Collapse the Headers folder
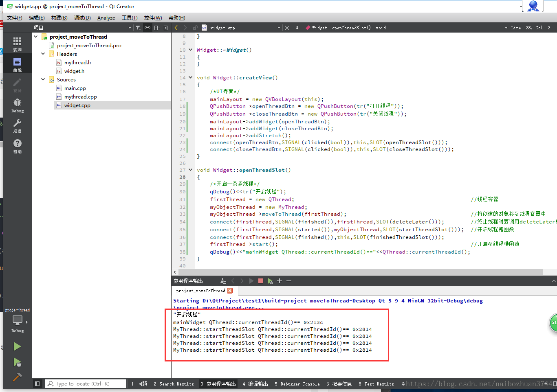The height and width of the screenshot is (392, 557). coord(43,54)
